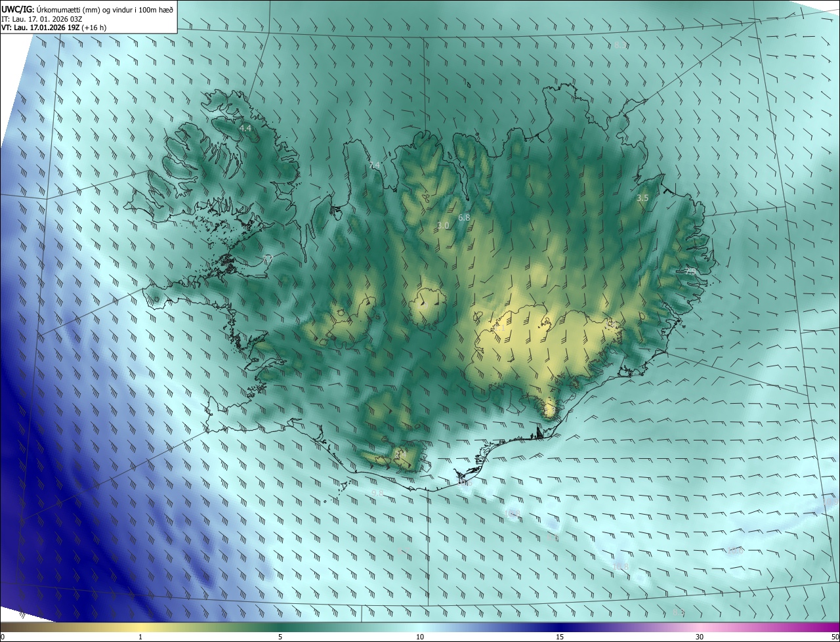This screenshot has width=840, height=642.
Task: Click the 3.5 value in the northeast
Action: click(x=642, y=198)
